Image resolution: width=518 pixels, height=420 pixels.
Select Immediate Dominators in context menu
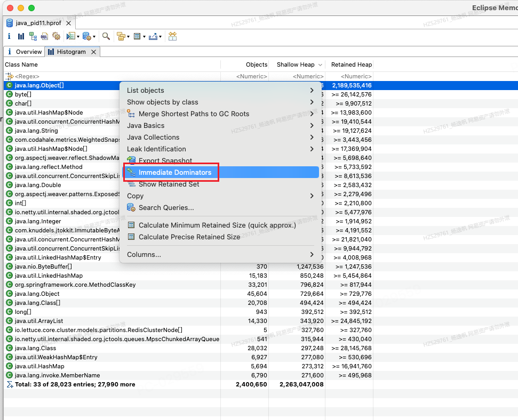tap(220, 172)
